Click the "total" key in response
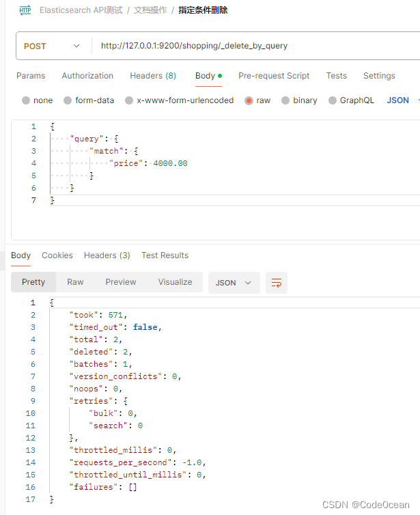 tap(86, 339)
